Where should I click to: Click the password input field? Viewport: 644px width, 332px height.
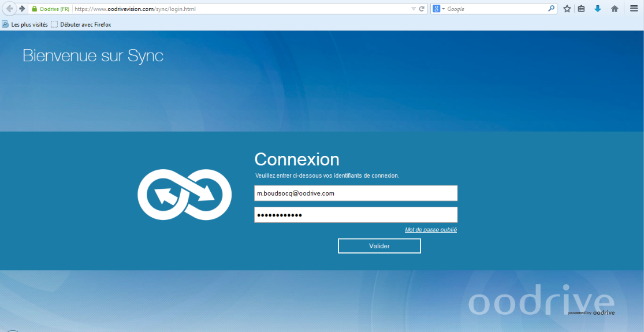(356, 215)
